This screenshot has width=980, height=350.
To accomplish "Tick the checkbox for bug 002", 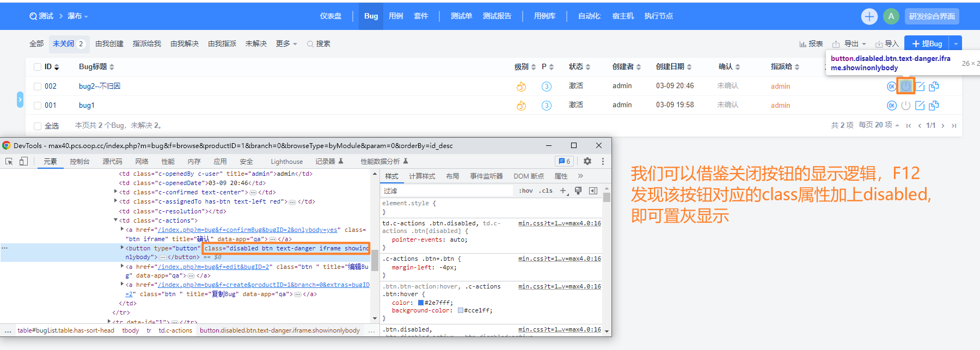I will point(38,87).
